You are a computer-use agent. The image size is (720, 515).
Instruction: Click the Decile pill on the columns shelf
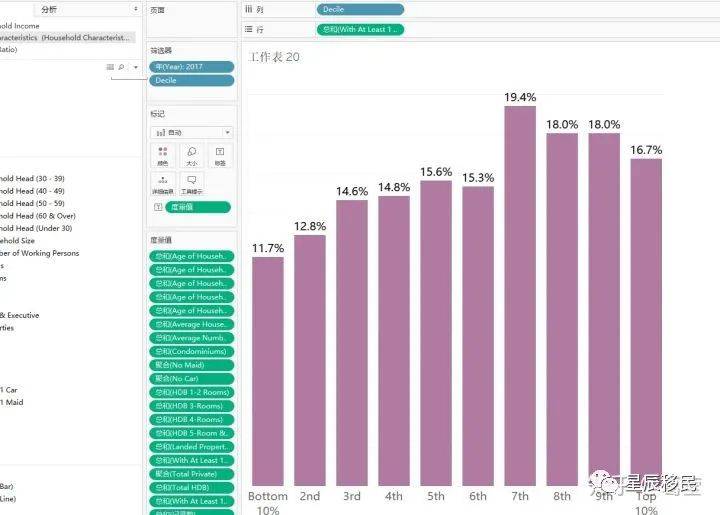pyautogui.click(x=360, y=9)
